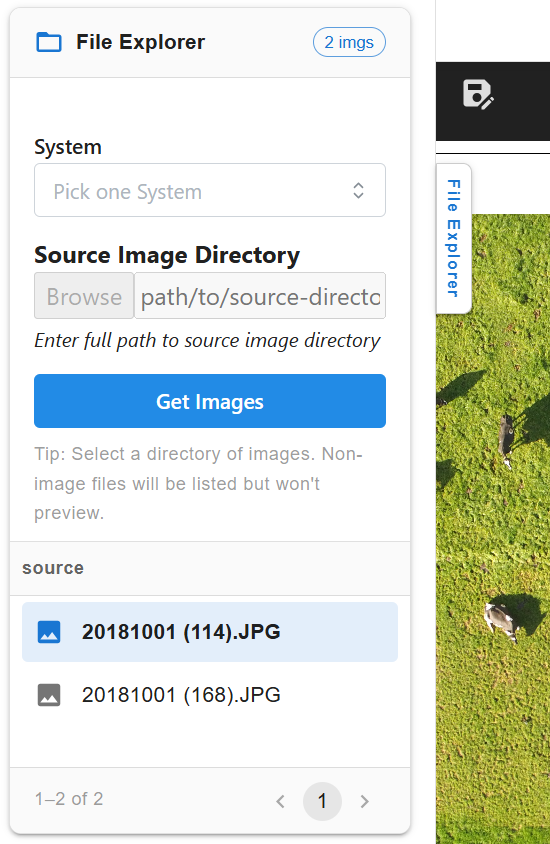
Task: Open the Pick one System dropdown
Action: (210, 191)
